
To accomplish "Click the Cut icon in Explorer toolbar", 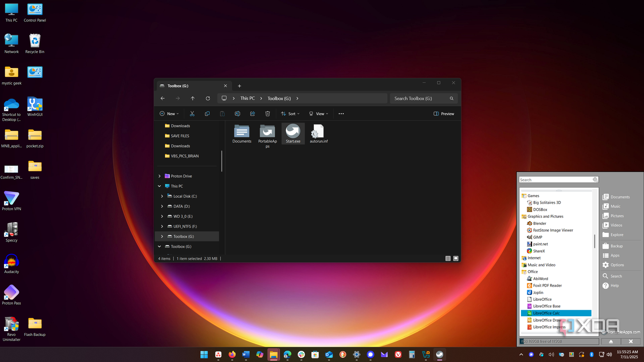I will click(192, 114).
